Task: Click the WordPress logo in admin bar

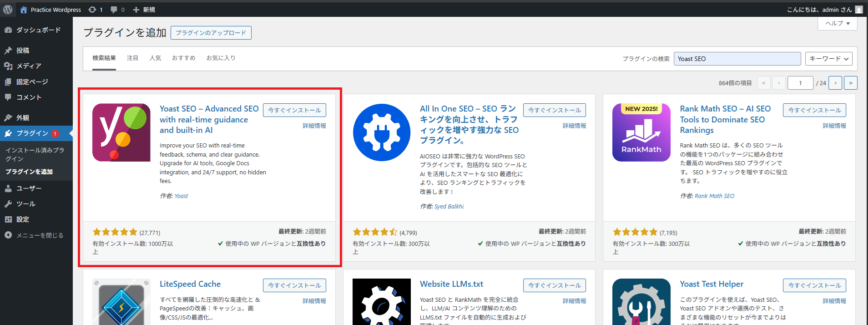Action: 8,9
